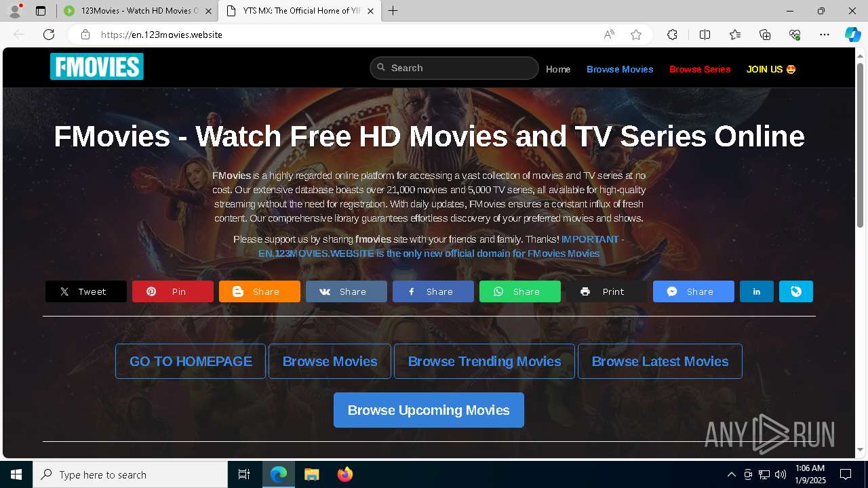
Task: Click JOIN US nav link
Action: [x=771, y=69]
